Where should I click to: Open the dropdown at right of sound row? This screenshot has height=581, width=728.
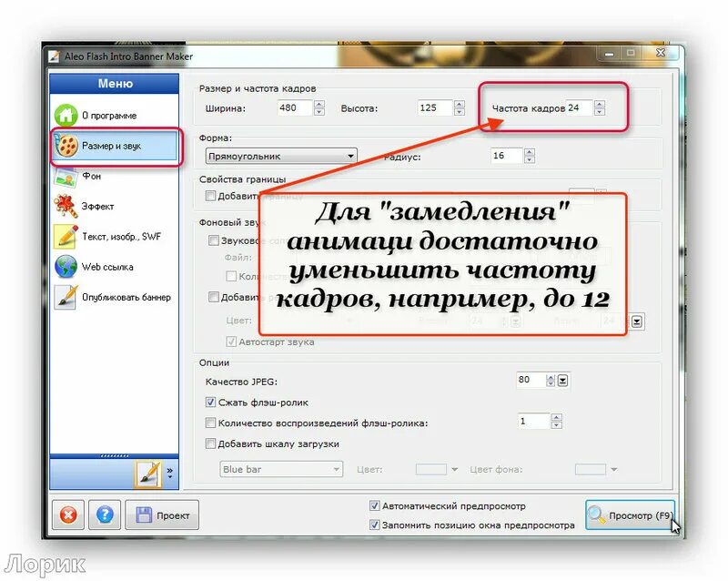(636, 321)
